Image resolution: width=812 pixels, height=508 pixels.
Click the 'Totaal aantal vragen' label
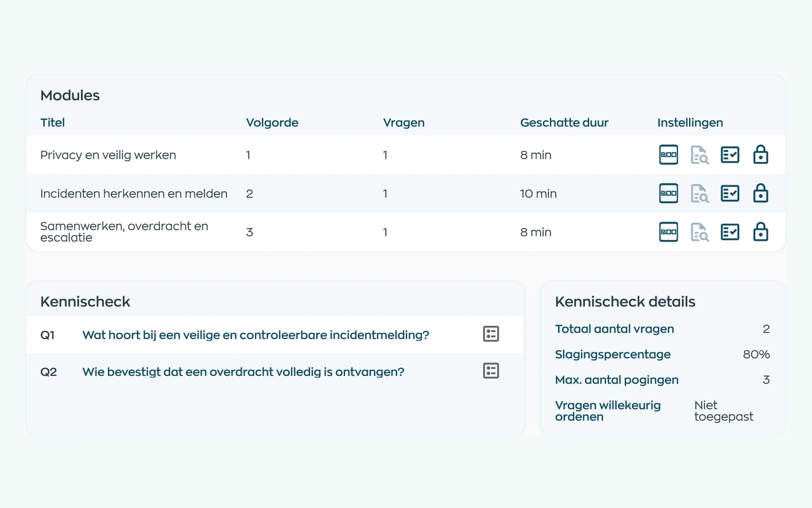[x=615, y=329]
